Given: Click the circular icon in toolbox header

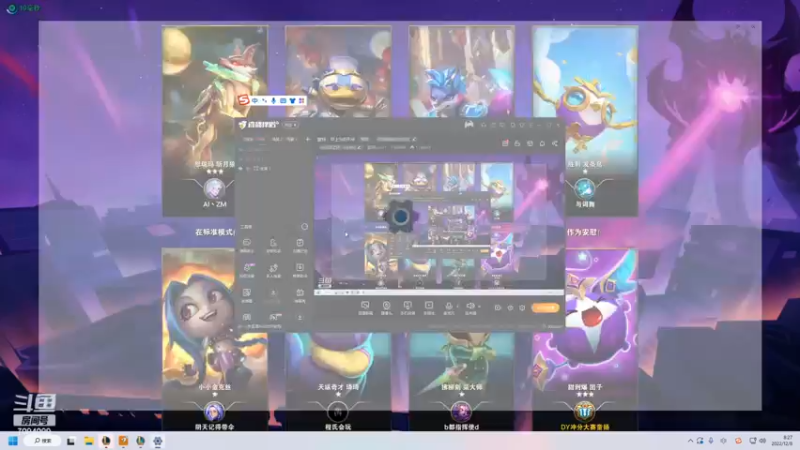Looking at the screenshot, I should pos(304,227).
